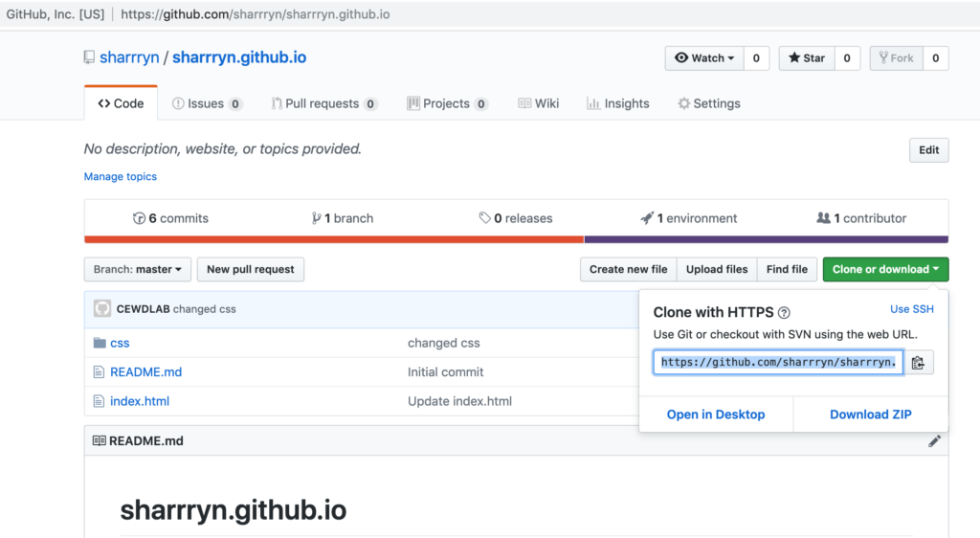Click the Watch count 0
Image resolution: width=980 pixels, height=538 pixels.
click(x=756, y=58)
